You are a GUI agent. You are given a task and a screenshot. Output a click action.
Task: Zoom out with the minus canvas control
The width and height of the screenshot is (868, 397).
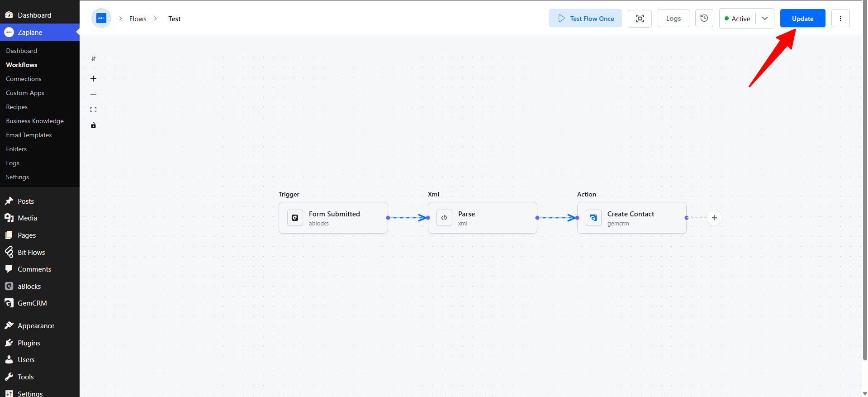point(94,94)
